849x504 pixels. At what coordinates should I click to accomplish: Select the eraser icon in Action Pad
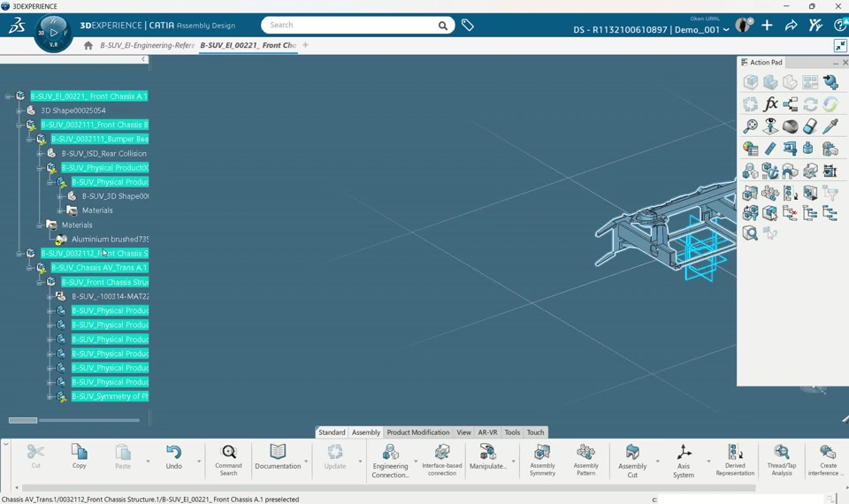[810, 126]
